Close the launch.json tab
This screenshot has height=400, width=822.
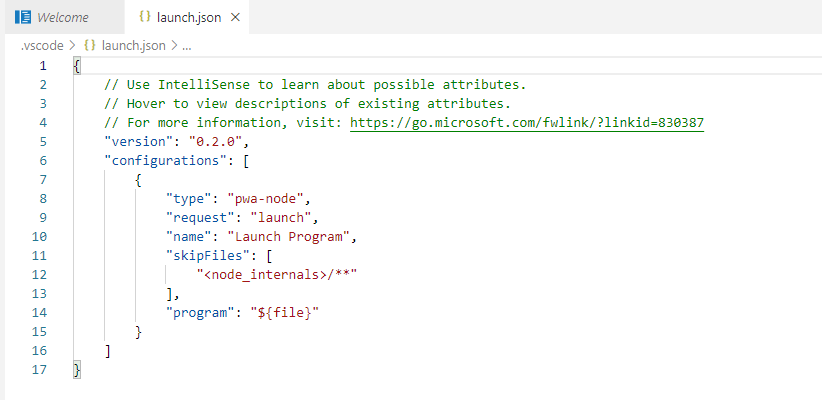click(x=235, y=17)
